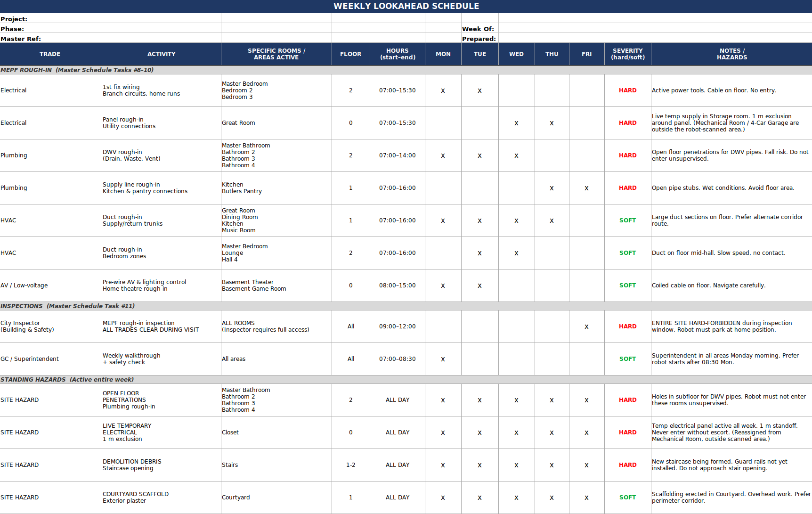Image resolution: width=812 pixels, height=514 pixels.
Task: Select the TRADE column header
Action: [51, 54]
